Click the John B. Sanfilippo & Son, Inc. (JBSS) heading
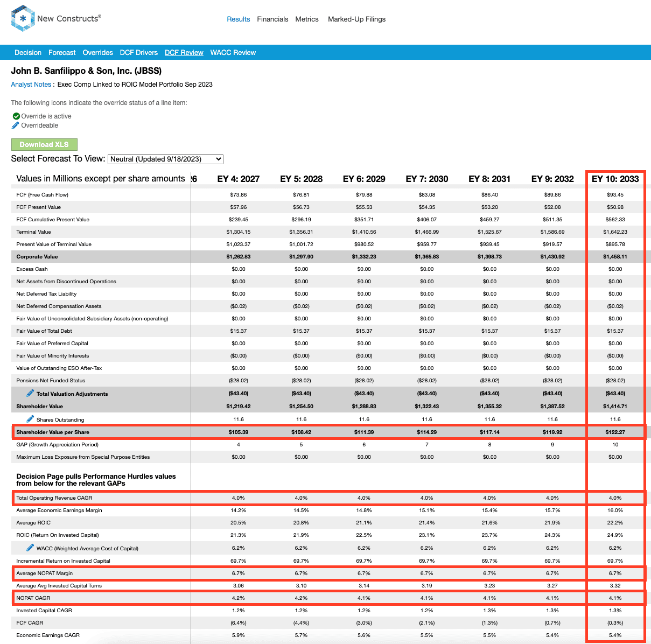This screenshot has width=651, height=644. [x=86, y=71]
